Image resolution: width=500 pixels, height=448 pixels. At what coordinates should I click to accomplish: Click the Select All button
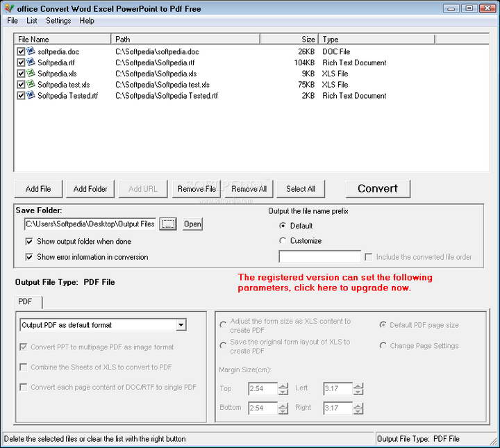pyautogui.click(x=301, y=189)
